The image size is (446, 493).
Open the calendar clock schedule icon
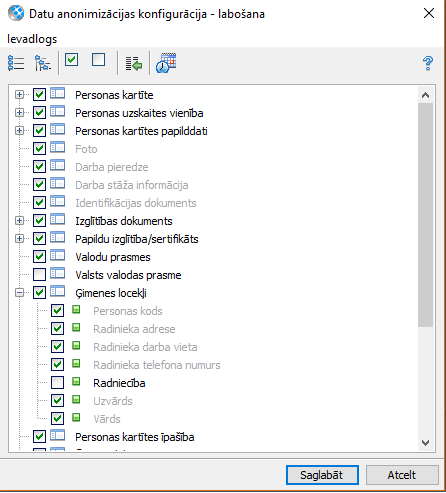166,63
